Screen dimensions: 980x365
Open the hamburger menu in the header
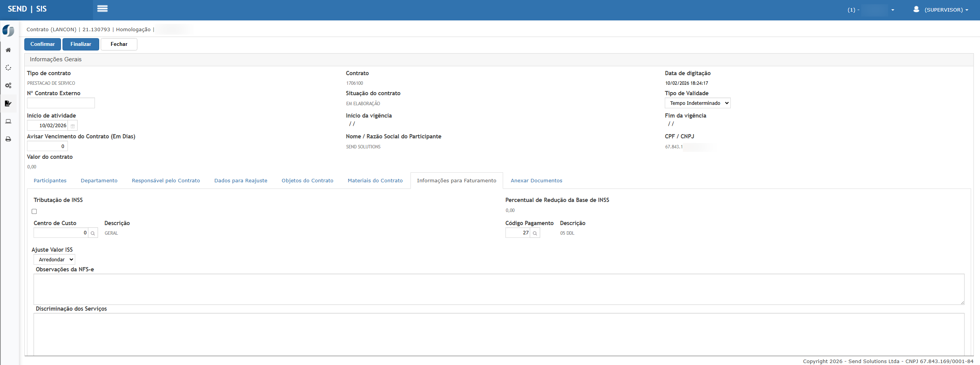102,9
